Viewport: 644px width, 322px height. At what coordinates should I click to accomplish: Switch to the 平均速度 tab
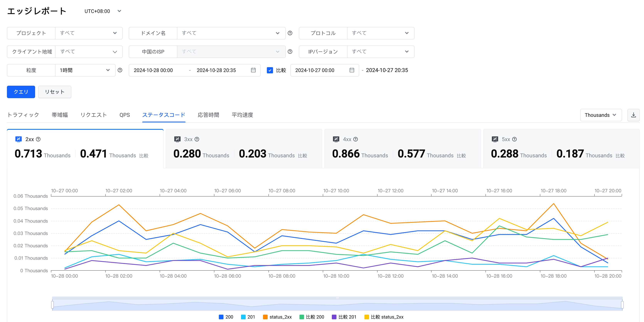[x=242, y=115]
